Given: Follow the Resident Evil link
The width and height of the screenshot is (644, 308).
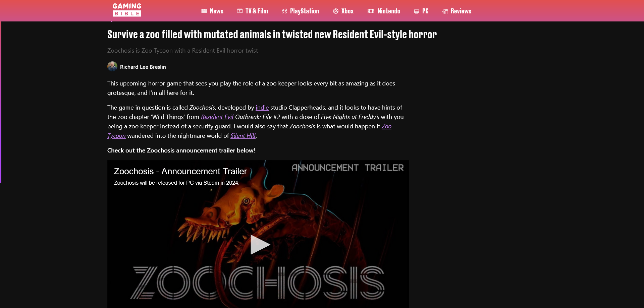Looking at the screenshot, I should 217,117.
